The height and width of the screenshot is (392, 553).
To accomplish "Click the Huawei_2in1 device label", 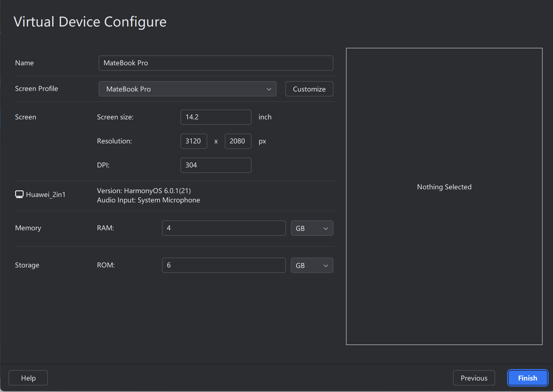I will pyautogui.click(x=46, y=194).
